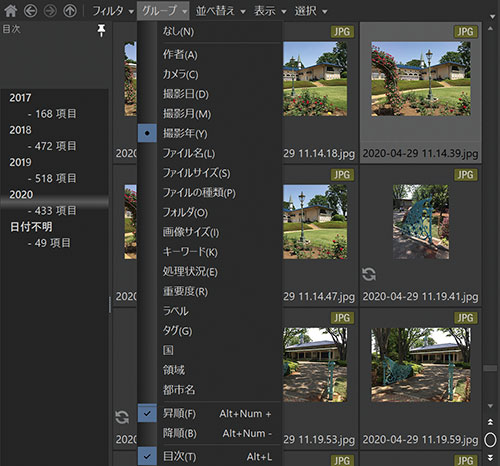The width and height of the screenshot is (500, 466).
Task: Group by 撮影日(D)
Action: coord(209,94)
